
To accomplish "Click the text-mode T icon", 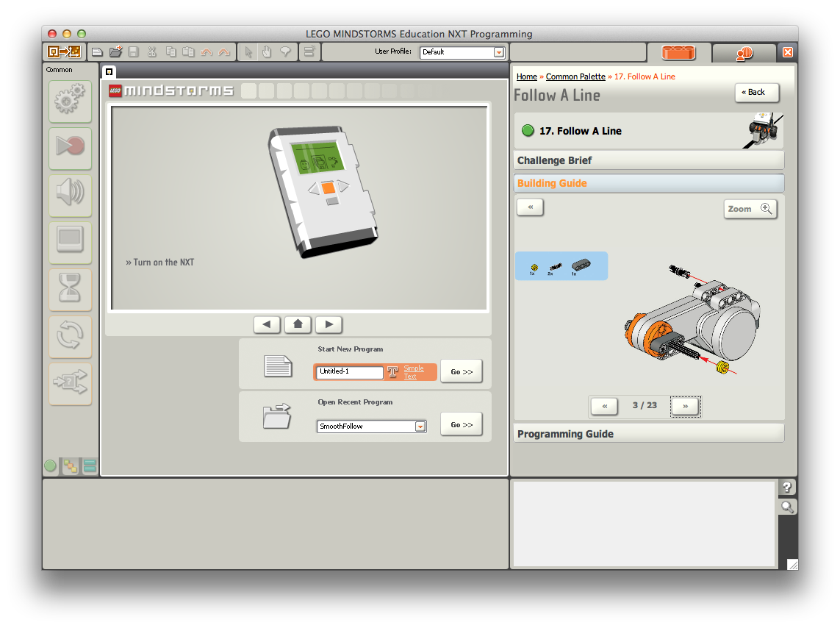I will point(393,372).
